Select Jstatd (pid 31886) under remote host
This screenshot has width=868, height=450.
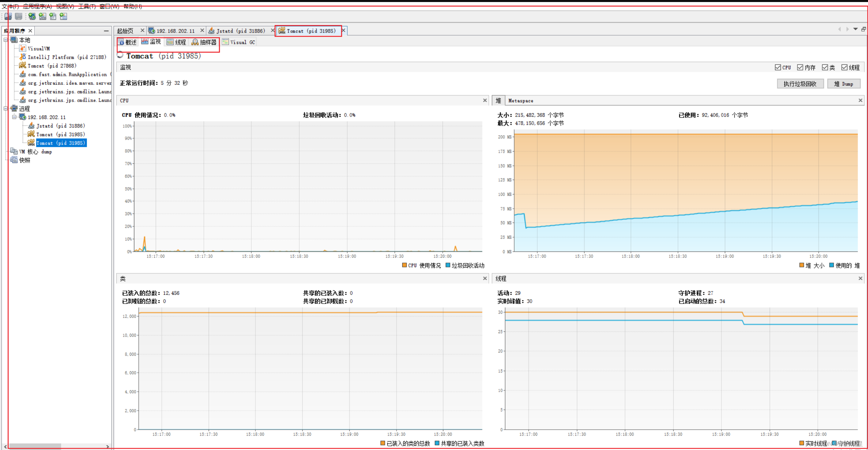coord(60,126)
